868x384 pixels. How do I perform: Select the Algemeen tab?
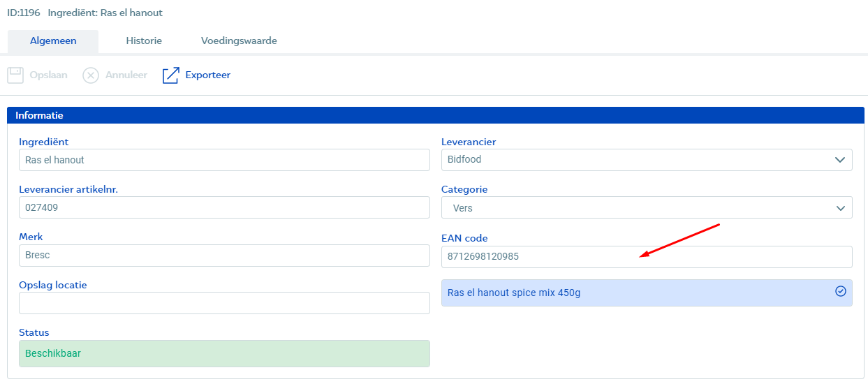[53, 41]
